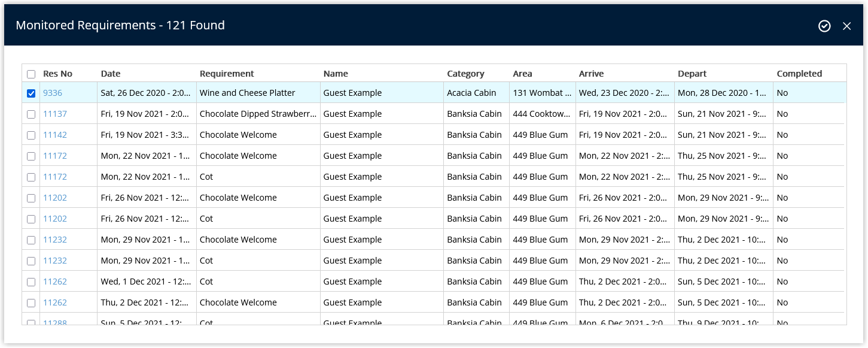Check the 11172 Cot row checkbox

click(31, 177)
